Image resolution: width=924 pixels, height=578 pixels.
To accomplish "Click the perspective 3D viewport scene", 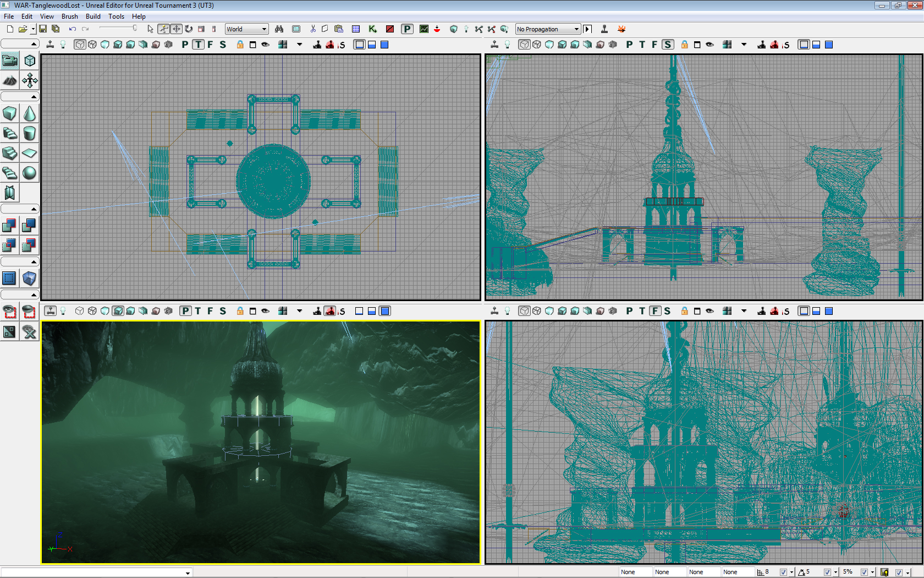I will 261,442.
